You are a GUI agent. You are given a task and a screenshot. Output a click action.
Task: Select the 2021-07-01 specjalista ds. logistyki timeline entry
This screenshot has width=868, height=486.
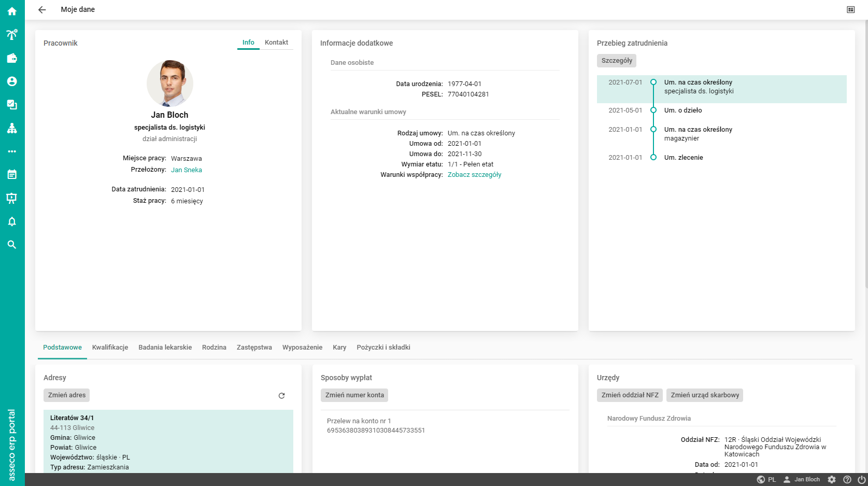(x=721, y=89)
